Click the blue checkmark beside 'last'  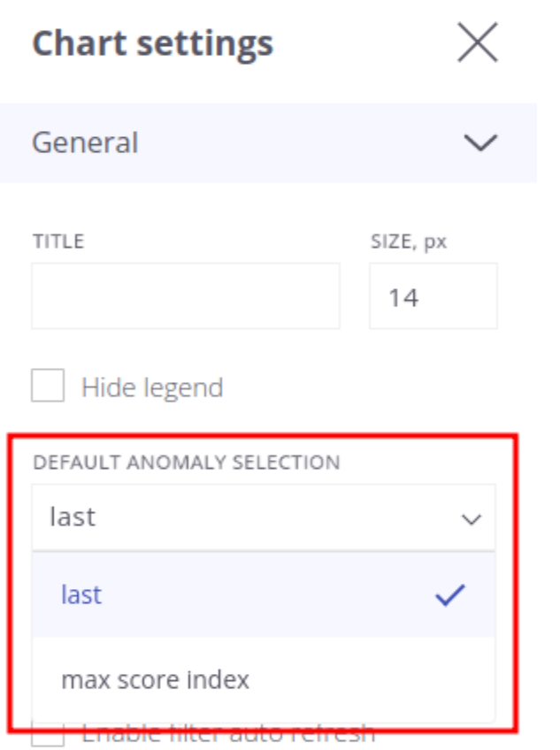(x=450, y=595)
